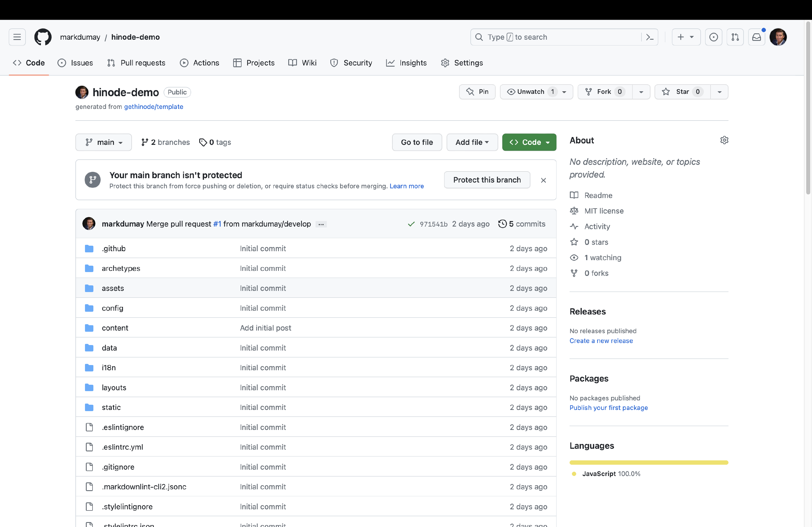Switch to the Actions tab
Image resolution: width=812 pixels, height=527 pixels.
(x=200, y=63)
